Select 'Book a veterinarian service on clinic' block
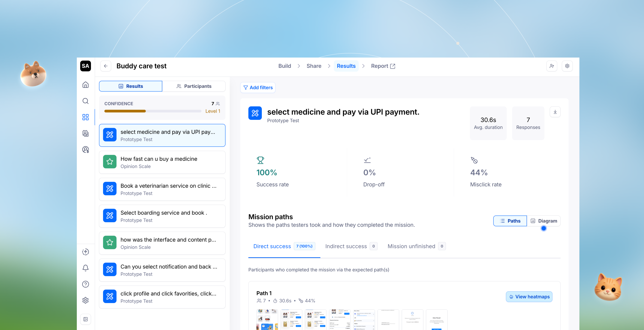The width and height of the screenshot is (644, 330). tap(162, 189)
